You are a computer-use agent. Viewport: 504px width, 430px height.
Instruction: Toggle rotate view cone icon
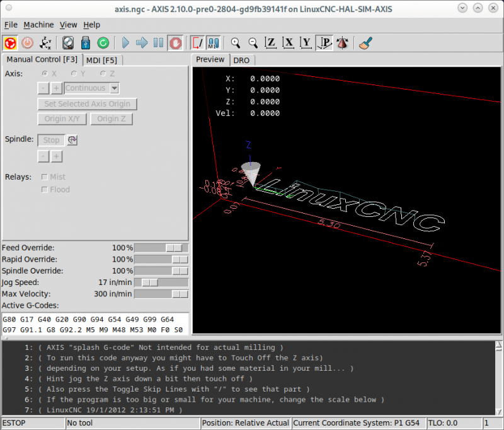(x=342, y=43)
